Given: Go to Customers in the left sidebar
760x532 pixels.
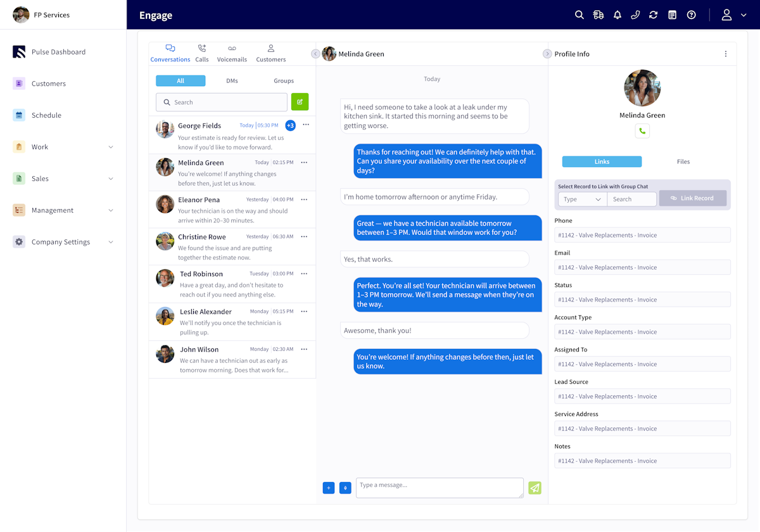Looking at the screenshot, I should click(49, 84).
